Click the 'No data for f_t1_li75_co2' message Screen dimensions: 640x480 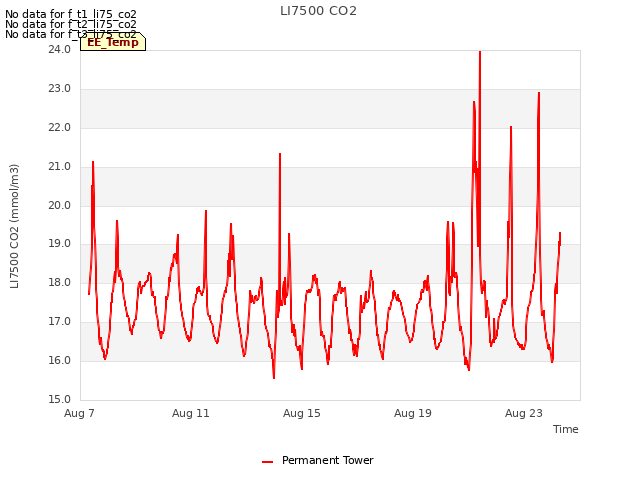(x=71, y=14)
